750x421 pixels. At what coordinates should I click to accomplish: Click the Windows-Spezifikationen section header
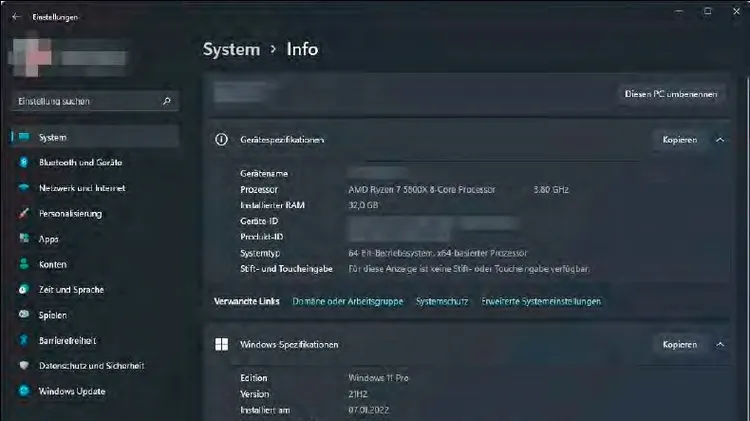[469, 344]
